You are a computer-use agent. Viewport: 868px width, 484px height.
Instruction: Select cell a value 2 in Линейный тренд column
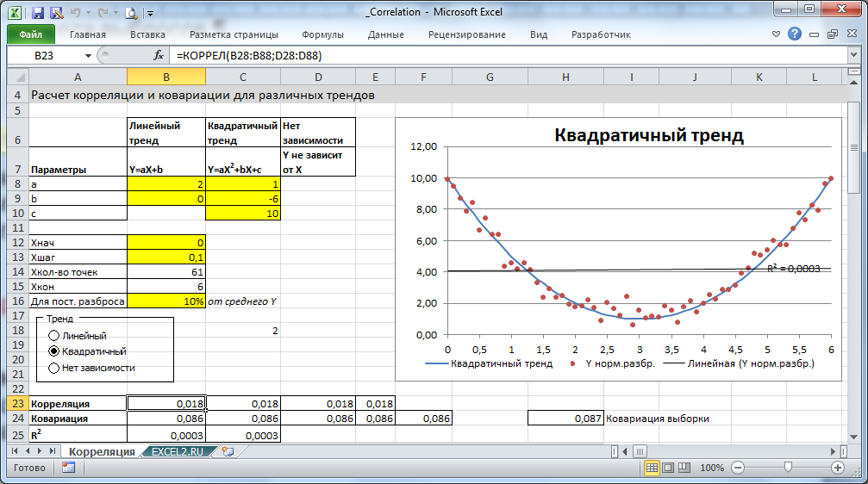(x=166, y=183)
